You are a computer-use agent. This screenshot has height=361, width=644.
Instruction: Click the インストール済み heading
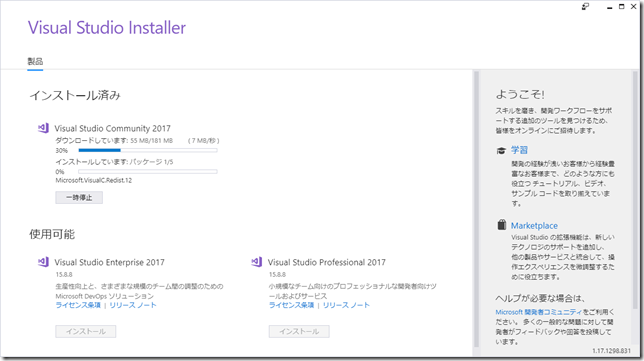75,95
